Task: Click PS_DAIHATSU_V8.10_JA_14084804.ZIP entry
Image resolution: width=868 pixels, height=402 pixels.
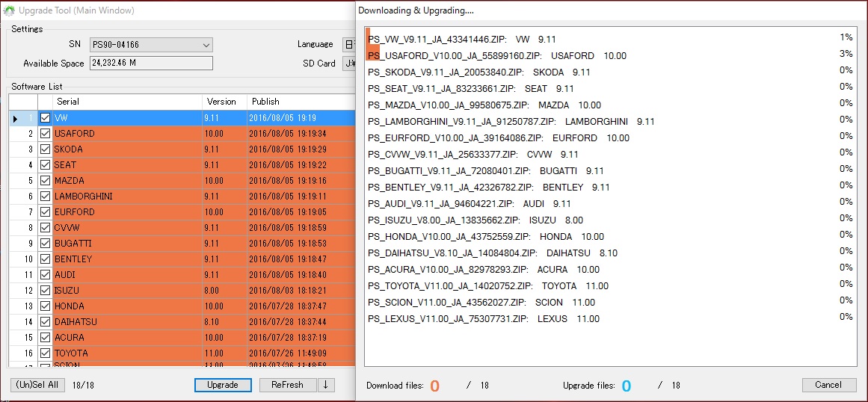Action: point(492,253)
